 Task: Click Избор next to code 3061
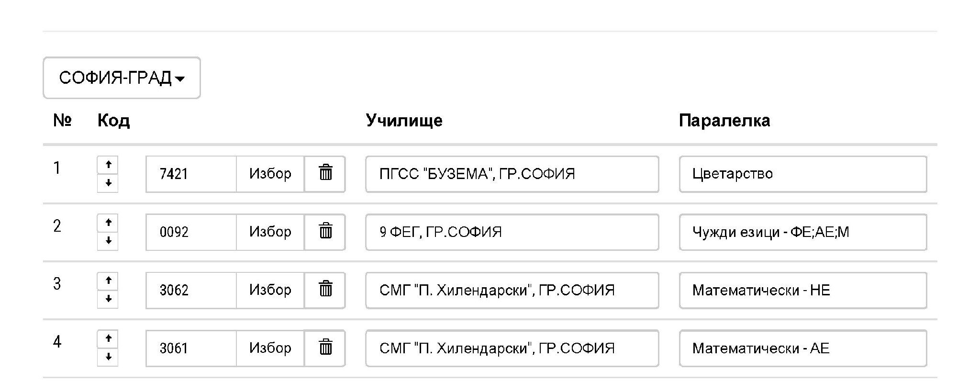pyautogui.click(x=270, y=348)
